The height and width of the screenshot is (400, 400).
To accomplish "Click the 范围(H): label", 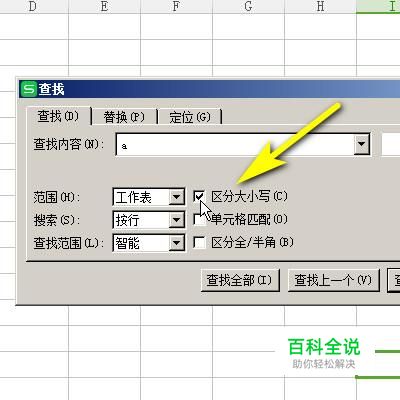I will coord(57,197).
